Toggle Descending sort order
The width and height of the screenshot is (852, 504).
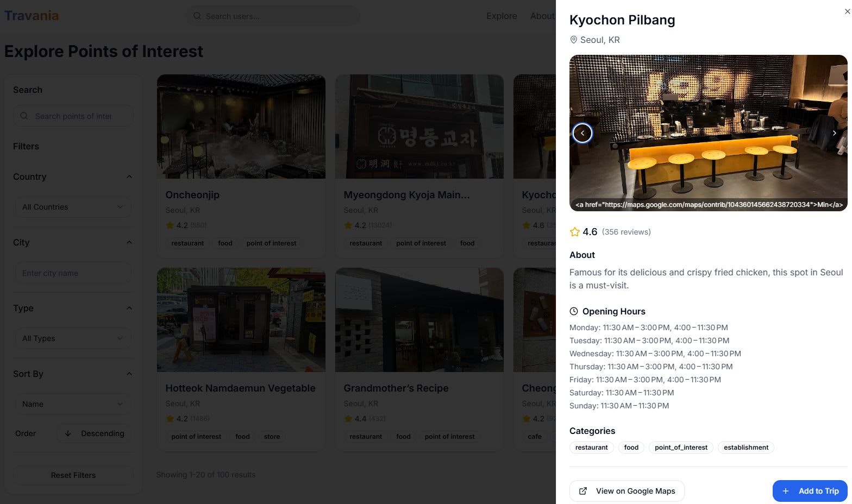pyautogui.click(x=95, y=433)
